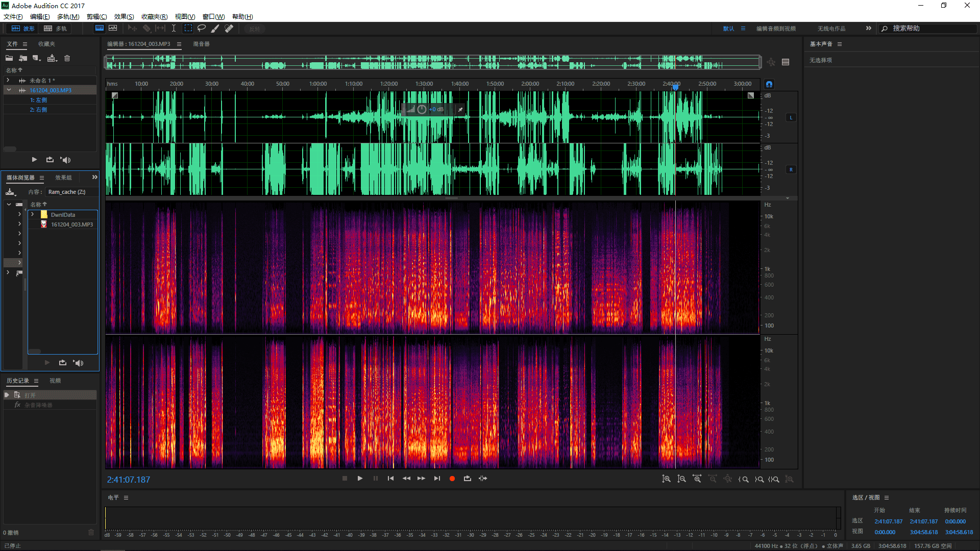Switch to Multitrack view mode
The height and width of the screenshot is (551, 980).
coord(55,29)
